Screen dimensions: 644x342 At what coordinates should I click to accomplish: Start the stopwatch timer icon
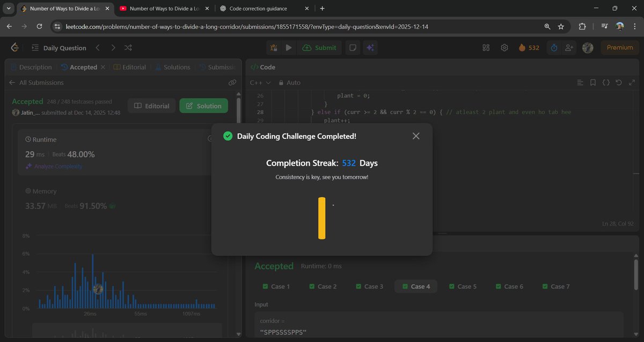point(554,48)
